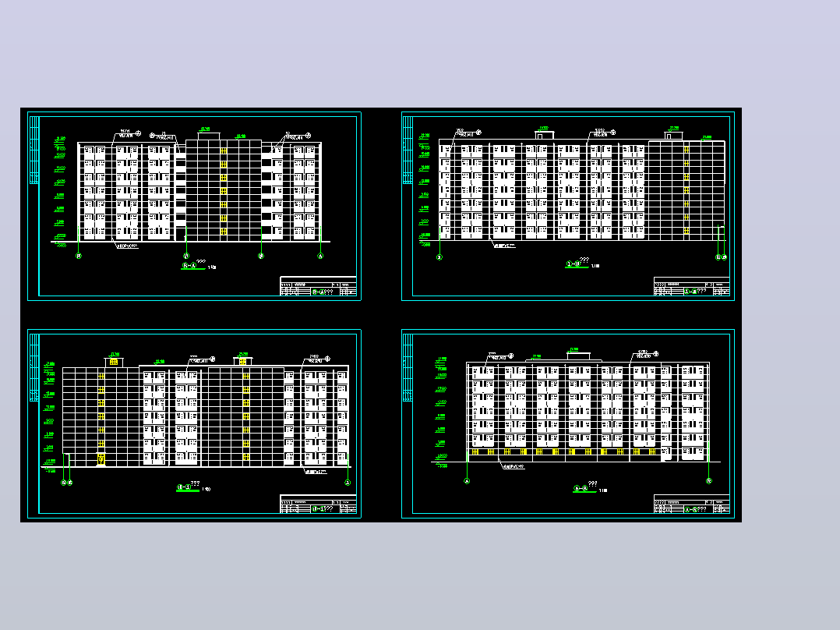Screen dimensions: 840x630
Task: Pick the rightmost axis bubble A in the top-left elevation
Action: click(x=320, y=257)
